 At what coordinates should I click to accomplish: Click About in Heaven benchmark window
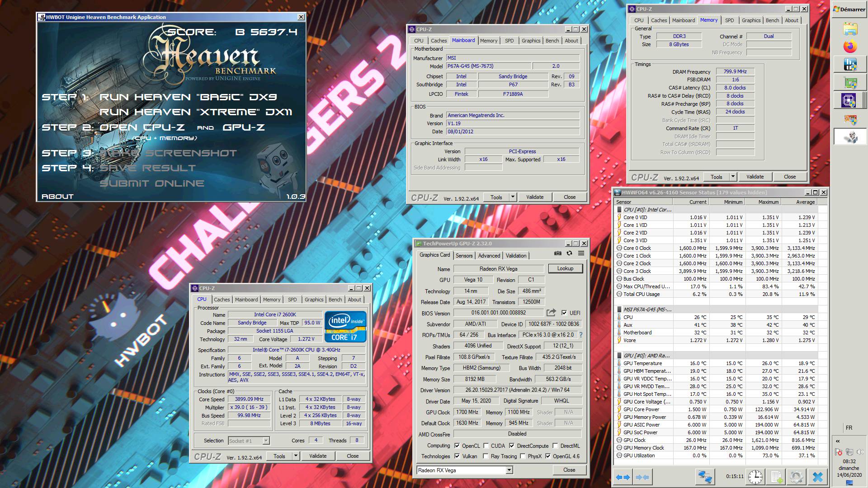pyautogui.click(x=57, y=197)
